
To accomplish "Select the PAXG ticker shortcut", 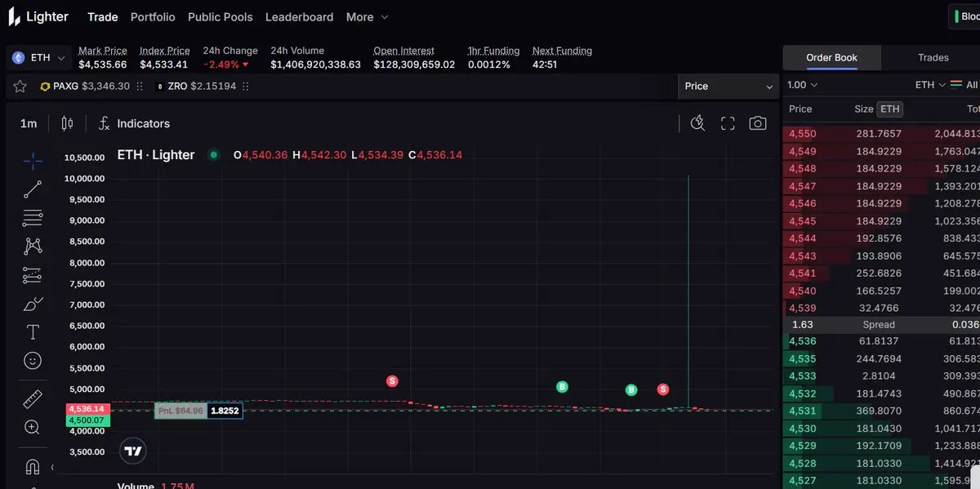I will (85, 86).
